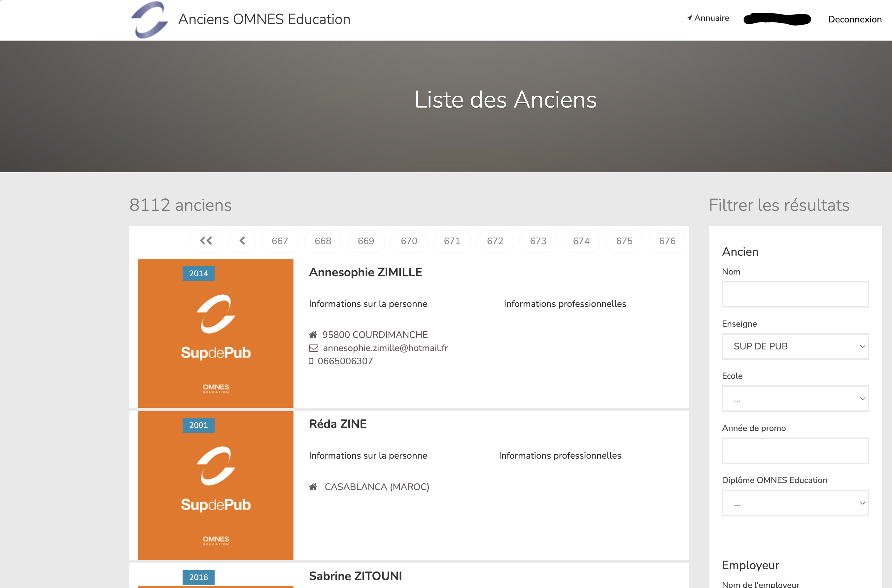Go to first page double-chevron
The width and height of the screenshot is (892, 588).
tap(206, 241)
